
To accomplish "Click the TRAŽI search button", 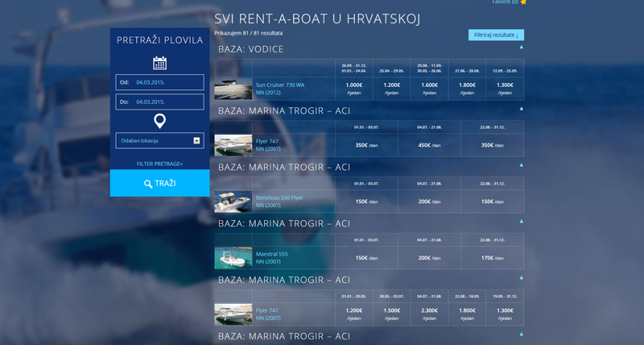I will pyautogui.click(x=159, y=183).
